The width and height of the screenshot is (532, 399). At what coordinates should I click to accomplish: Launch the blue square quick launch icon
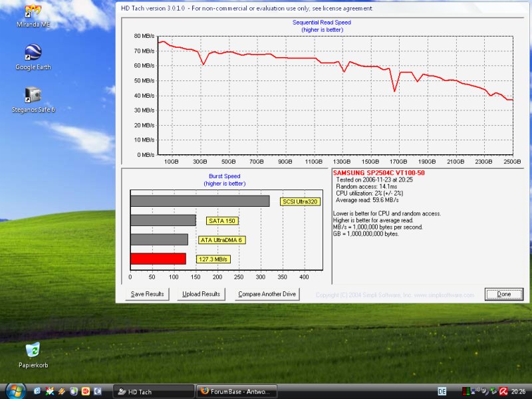click(x=97, y=391)
